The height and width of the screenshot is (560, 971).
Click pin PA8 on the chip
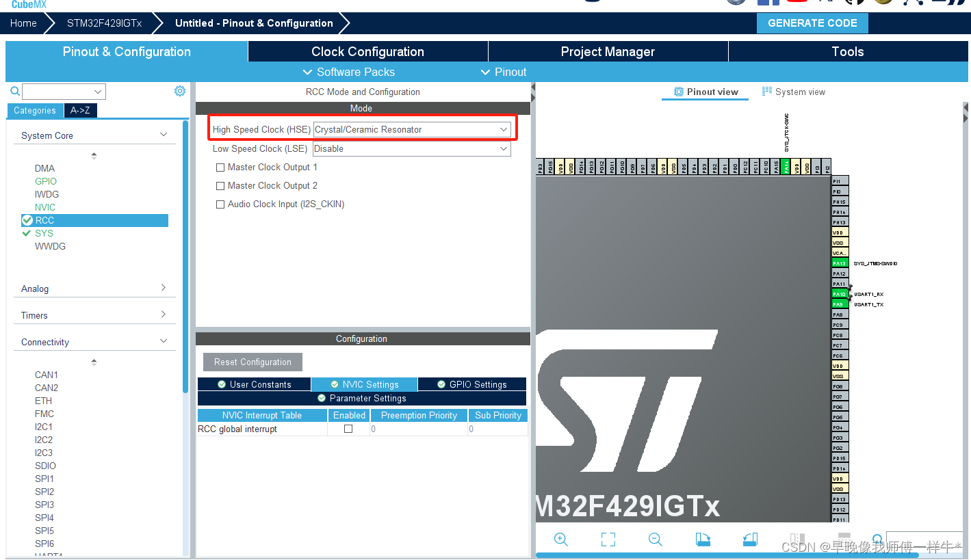click(840, 315)
